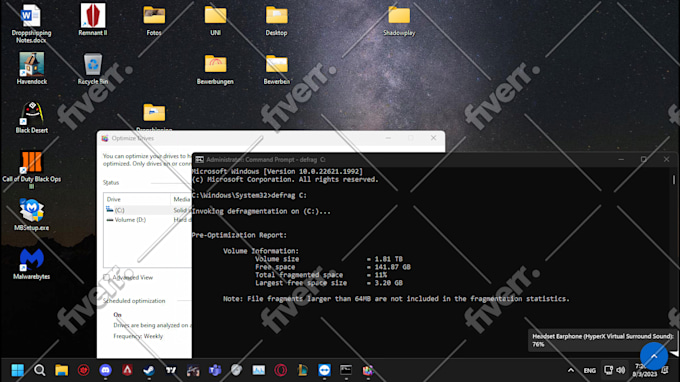
Task: Open Opera GX browser from taskbar
Action: [x=281, y=370]
